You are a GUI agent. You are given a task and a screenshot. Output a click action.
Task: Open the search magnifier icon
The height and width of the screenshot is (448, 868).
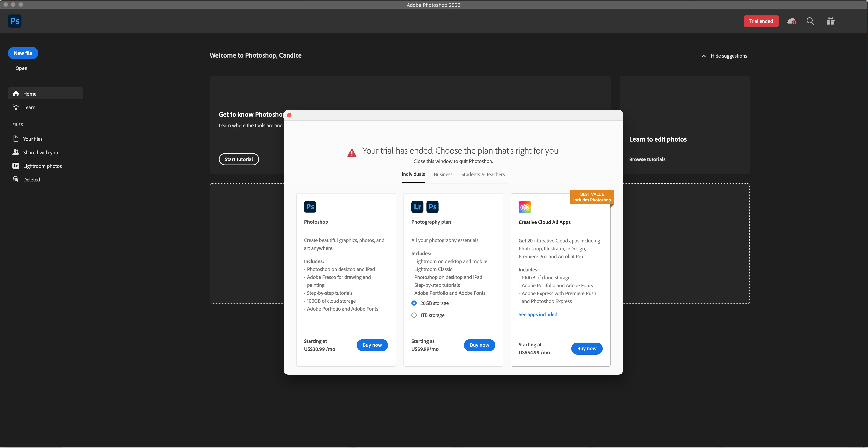(x=810, y=21)
